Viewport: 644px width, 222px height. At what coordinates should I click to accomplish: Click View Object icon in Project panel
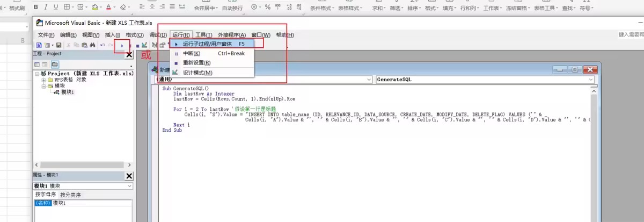pos(46,64)
